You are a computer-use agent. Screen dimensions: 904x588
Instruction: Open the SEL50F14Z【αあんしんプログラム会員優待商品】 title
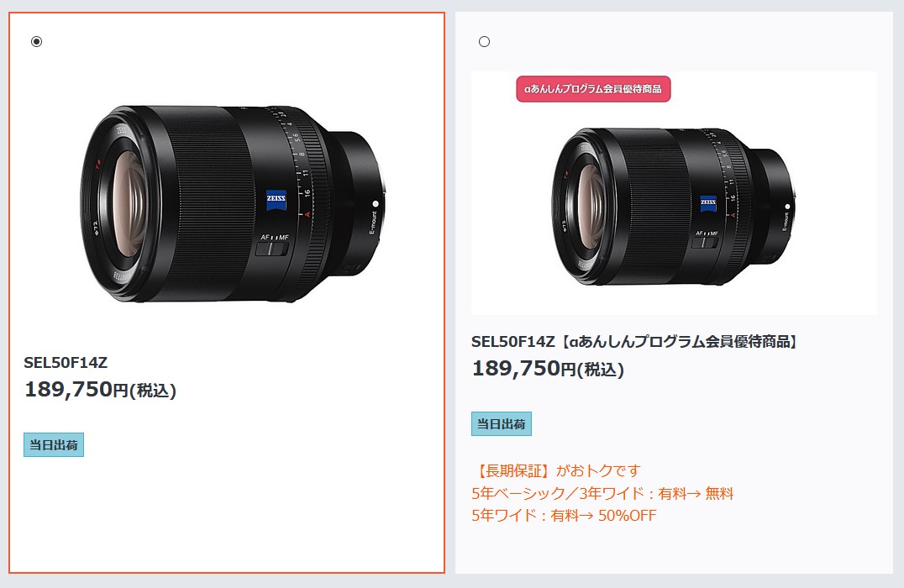(x=635, y=342)
